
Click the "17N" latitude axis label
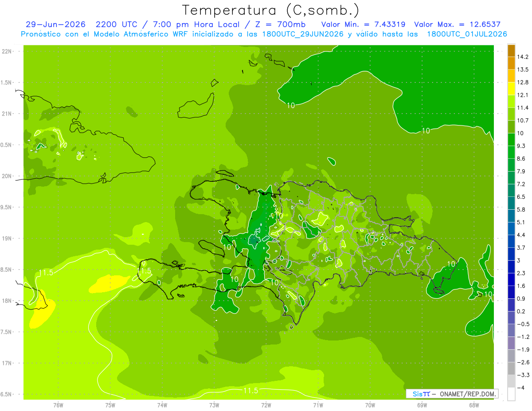tap(6, 363)
